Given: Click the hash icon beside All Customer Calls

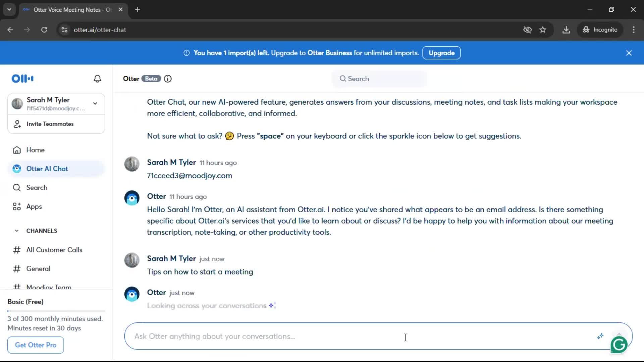Looking at the screenshot, I should (x=17, y=250).
